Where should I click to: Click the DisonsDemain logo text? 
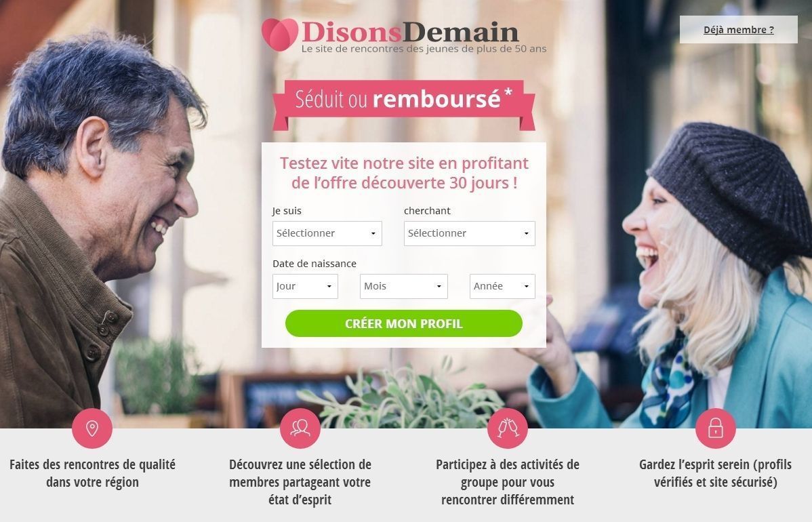point(409,32)
